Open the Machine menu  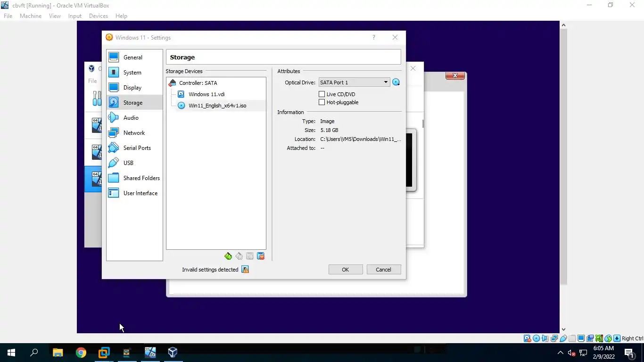(x=31, y=16)
